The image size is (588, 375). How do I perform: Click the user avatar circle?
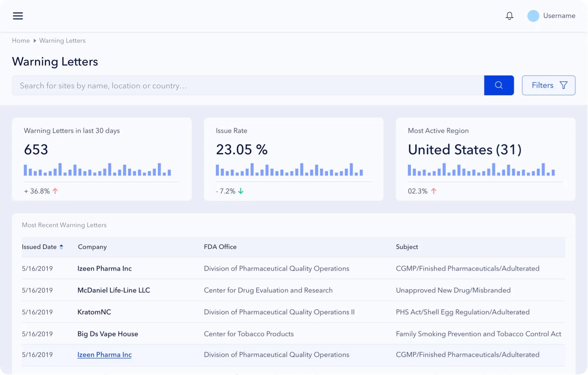point(533,16)
